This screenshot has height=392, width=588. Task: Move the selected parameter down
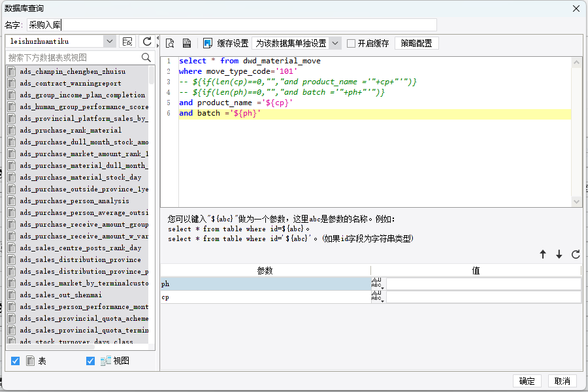pos(559,254)
